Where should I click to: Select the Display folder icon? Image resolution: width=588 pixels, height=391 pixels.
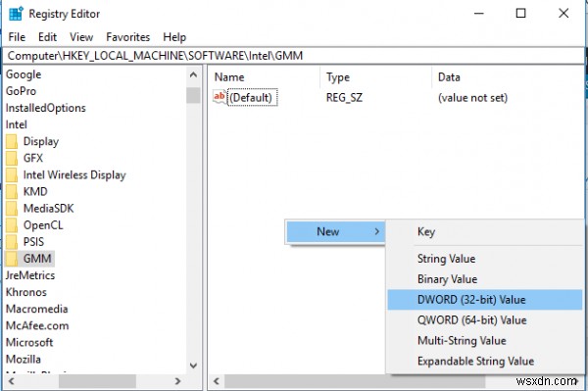pyautogui.click(x=12, y=142)
